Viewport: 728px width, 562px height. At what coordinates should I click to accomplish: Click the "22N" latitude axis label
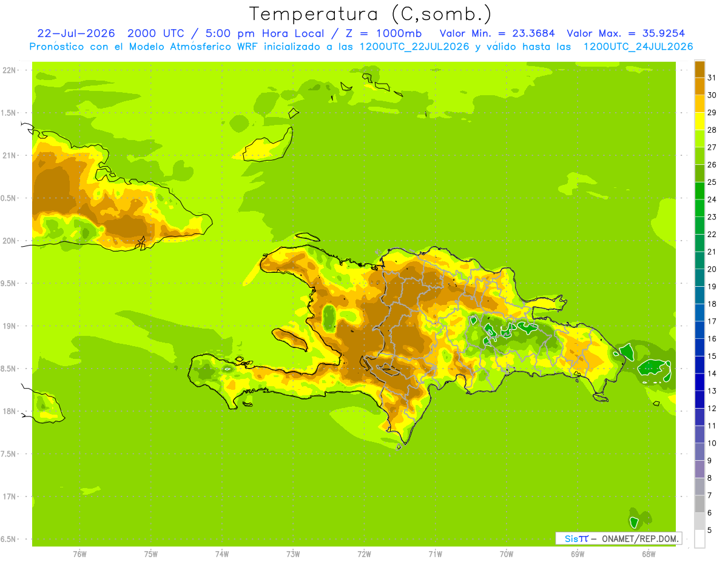point(10,70)
